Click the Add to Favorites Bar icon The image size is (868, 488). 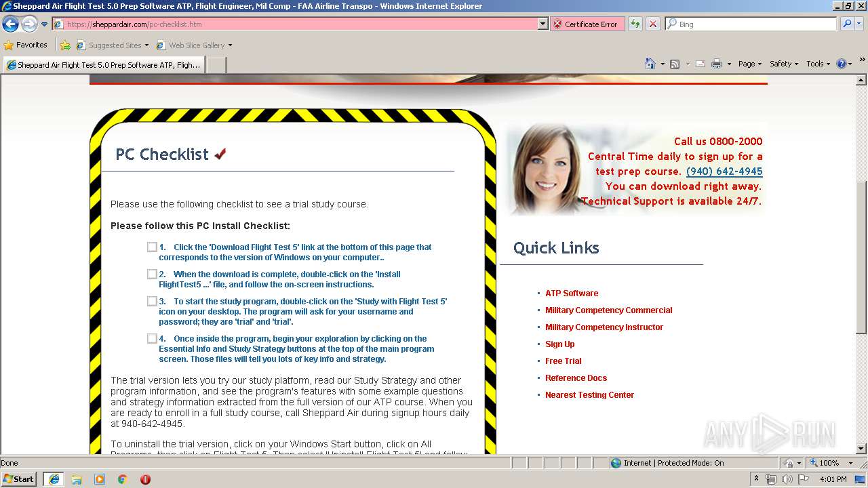point(65,45)
